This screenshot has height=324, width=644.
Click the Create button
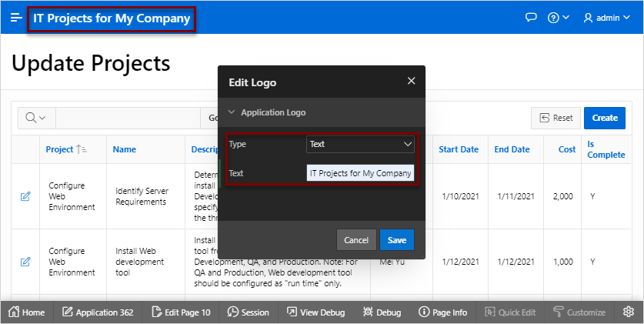(605, 119)
